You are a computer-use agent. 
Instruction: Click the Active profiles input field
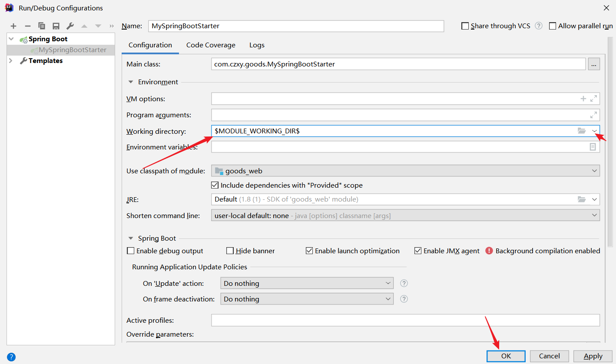[405, 320]
